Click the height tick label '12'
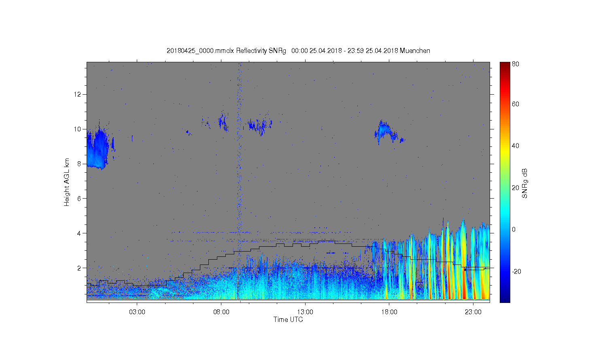 (x=78, y=94)
